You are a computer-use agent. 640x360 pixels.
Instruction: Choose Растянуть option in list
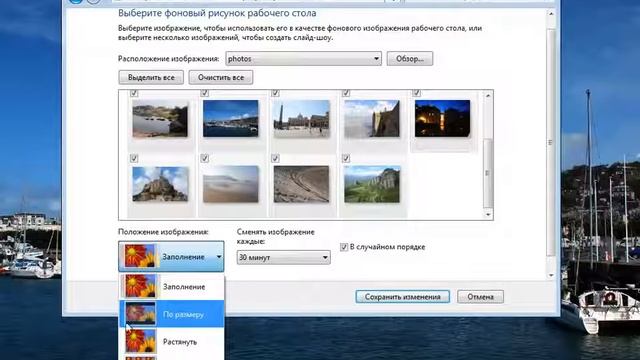(x=171, y=342)
